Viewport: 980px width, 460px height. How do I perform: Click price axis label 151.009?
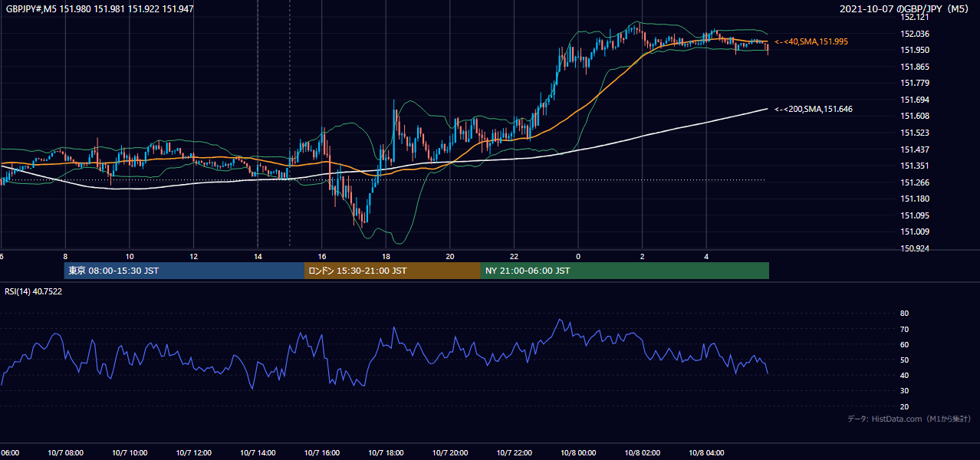coord(915,232)
